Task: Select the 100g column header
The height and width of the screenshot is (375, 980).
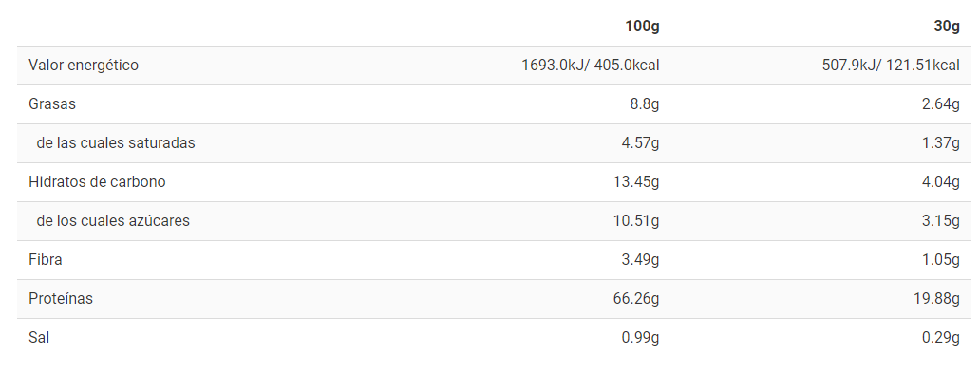Action: click(642, 27)
